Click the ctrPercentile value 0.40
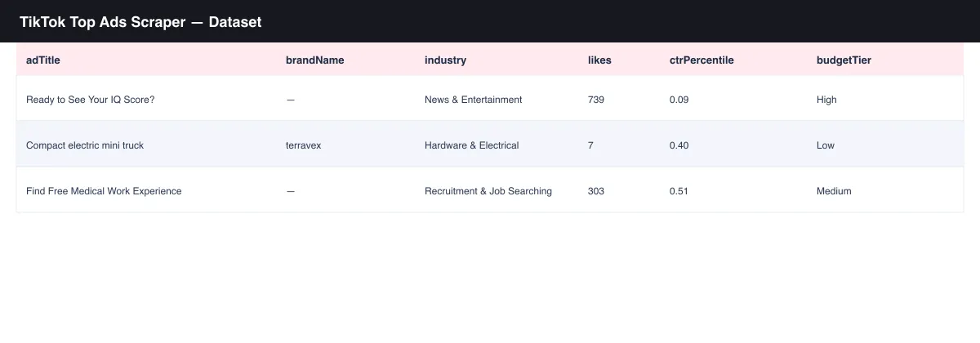Screen dimensions: 980x343 click(679, 145)
